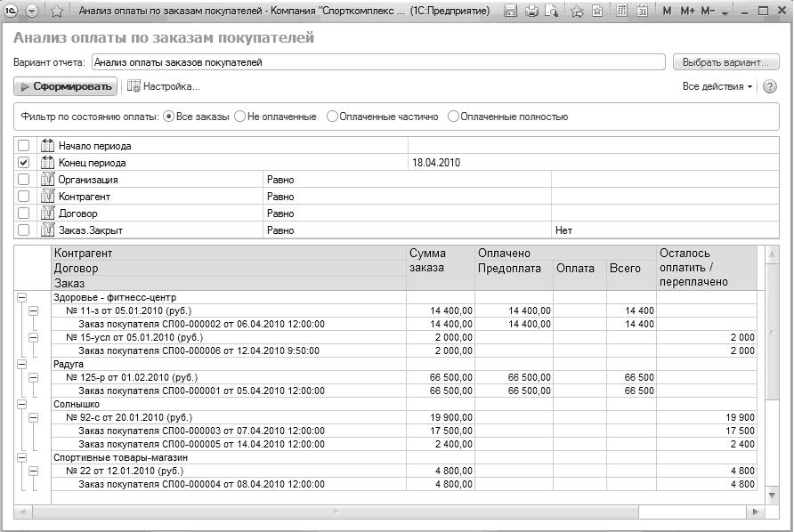Select Оплаченные частично radio button
The height and width of the screenshot is (532, 794).
pyautogui.click(x=332, y=117)
